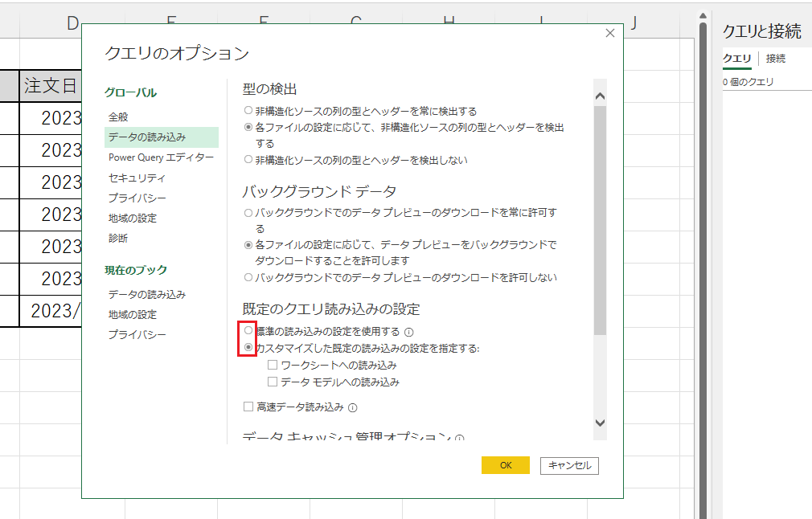
Task: Go to セキュリティ settings category
Action: click(x=137, y=178)
